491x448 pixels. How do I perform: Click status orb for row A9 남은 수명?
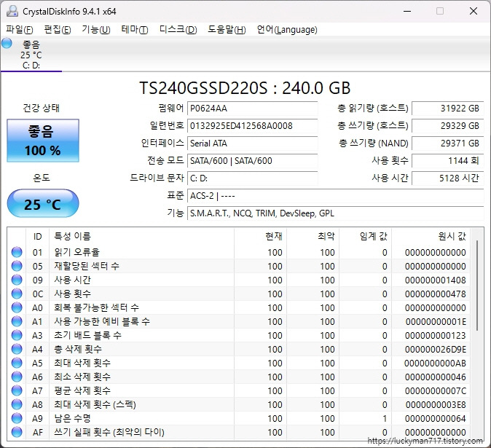click(x=17, y=418)
